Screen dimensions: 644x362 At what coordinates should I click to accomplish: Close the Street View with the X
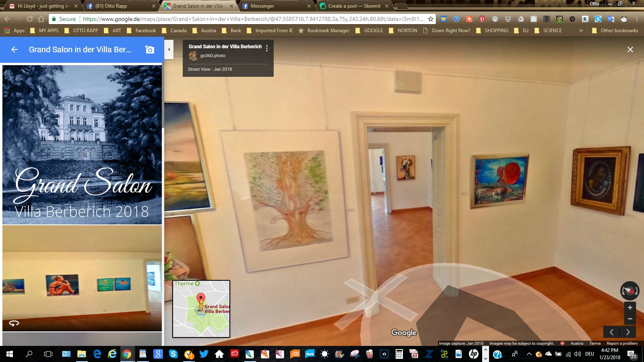tap(630, 49)
